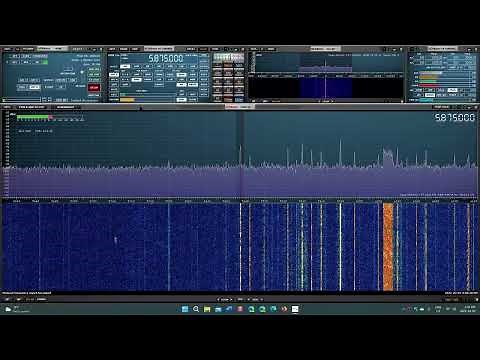Click the green S-meter bar above the main spectrum
This screenshot has width=480, height=360.
[x=33, y=117]
